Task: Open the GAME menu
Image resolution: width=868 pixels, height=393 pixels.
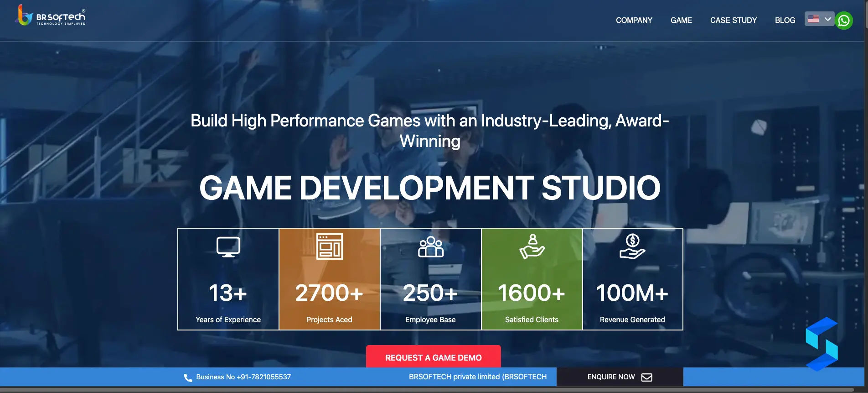Action: [x=681, y=20]
